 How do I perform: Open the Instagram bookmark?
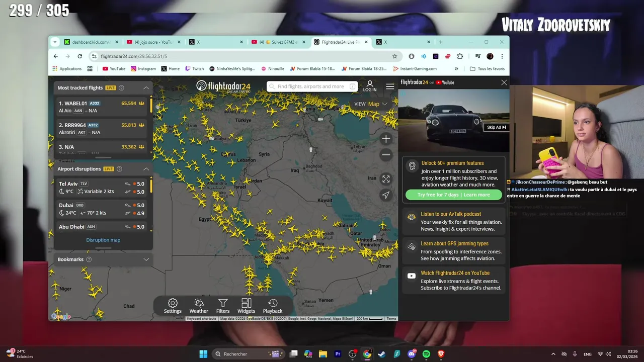point(143,68)
